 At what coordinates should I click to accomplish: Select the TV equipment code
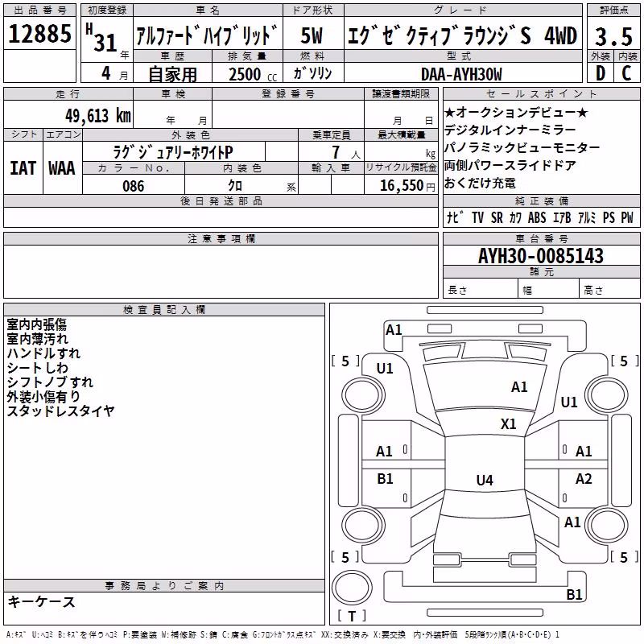tap(477, 217)
